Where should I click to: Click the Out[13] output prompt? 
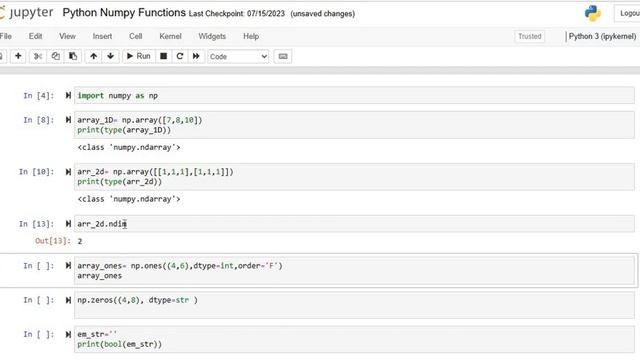tap(53, 241)
